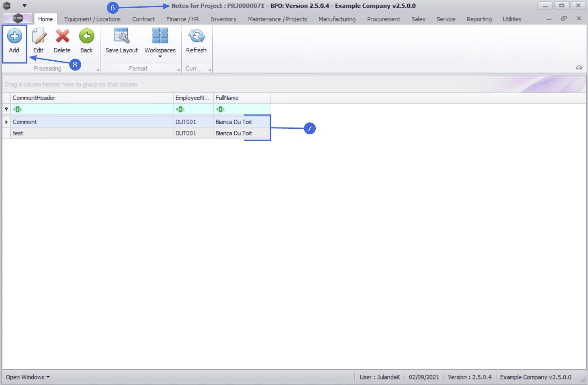The height and width of the screenshot is (385, 588).
Task: Click the Edit pencil icon
Action: tap(38, 36)
